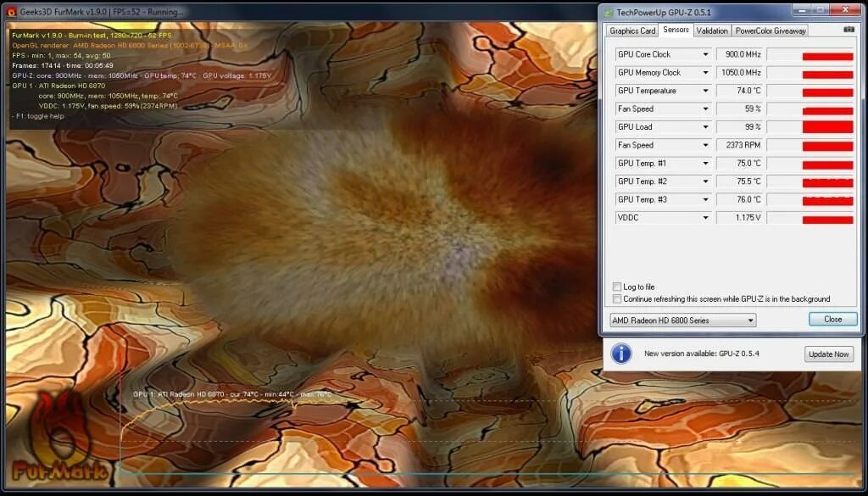Click the 900.0 MHz core clock value
The width and height of the screenshot is (868, 496).
[741, 54]
